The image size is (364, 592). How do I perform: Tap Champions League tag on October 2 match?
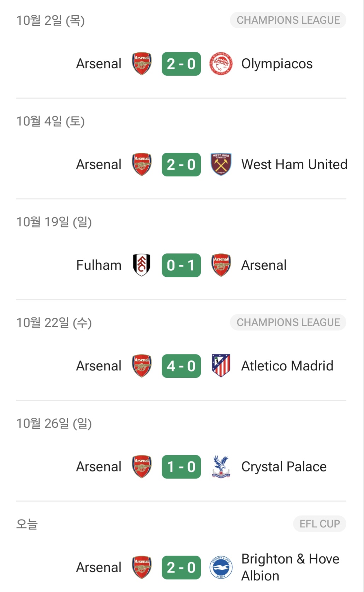[x=288, y=20]
